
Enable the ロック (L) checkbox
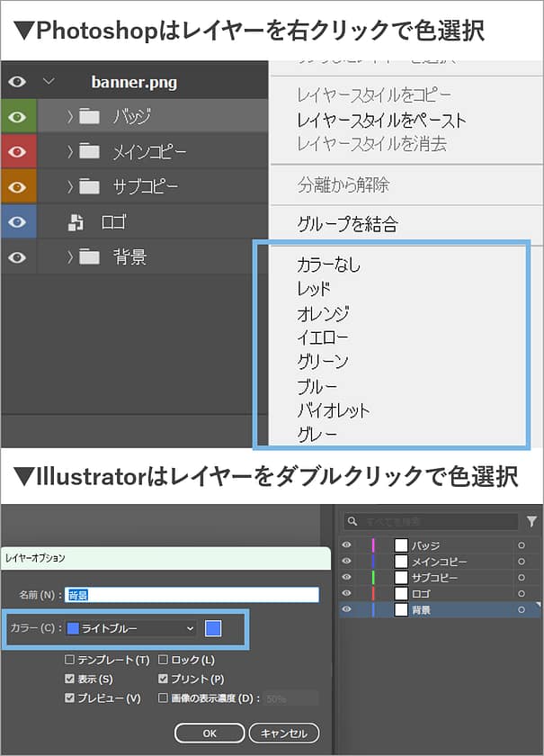[163, 660]
